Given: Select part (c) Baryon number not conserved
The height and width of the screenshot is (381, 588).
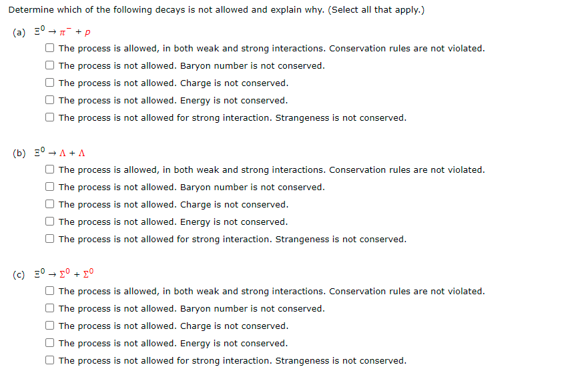Looking at the screenshot, I should click(x=49, y=308).
